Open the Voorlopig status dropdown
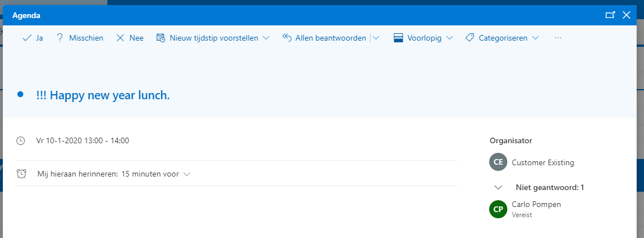 [424, 38]
